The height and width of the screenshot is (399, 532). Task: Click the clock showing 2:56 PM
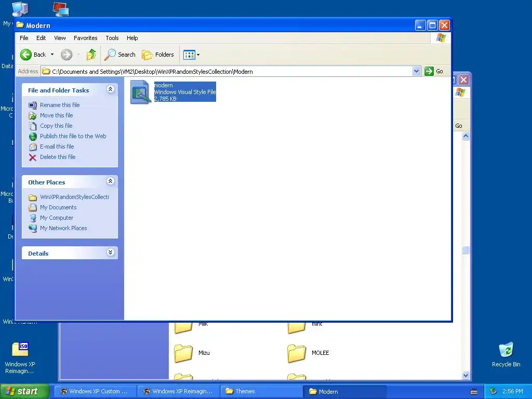512,392
